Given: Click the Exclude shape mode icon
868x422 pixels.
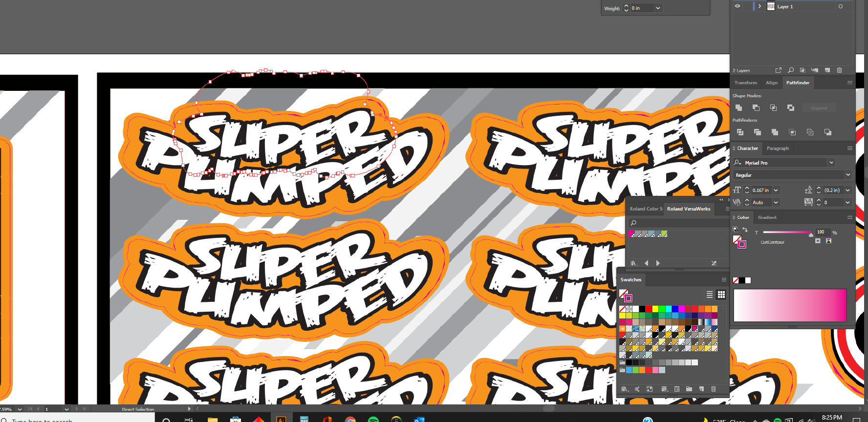Looking at the screenshot, I should 791,107.
